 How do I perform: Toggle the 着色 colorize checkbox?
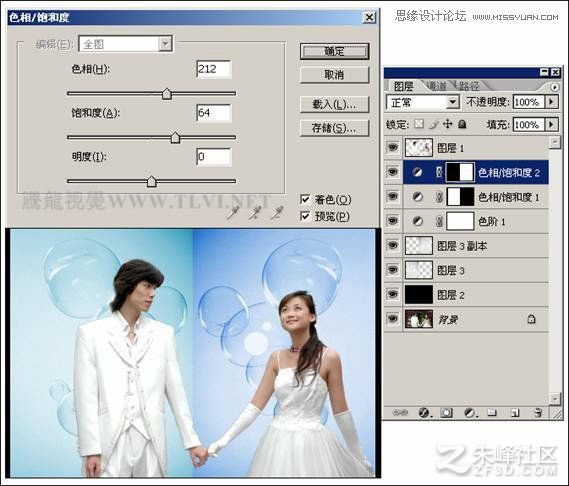305,199
